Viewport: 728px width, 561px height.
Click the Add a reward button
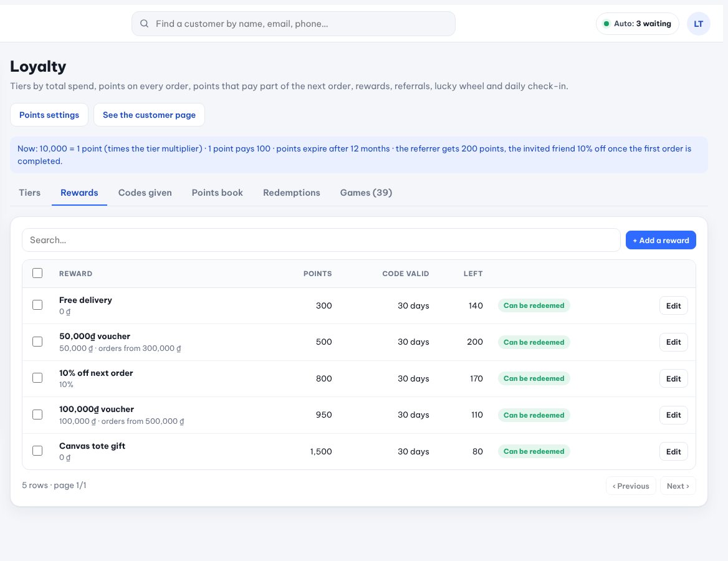(661, 240)
